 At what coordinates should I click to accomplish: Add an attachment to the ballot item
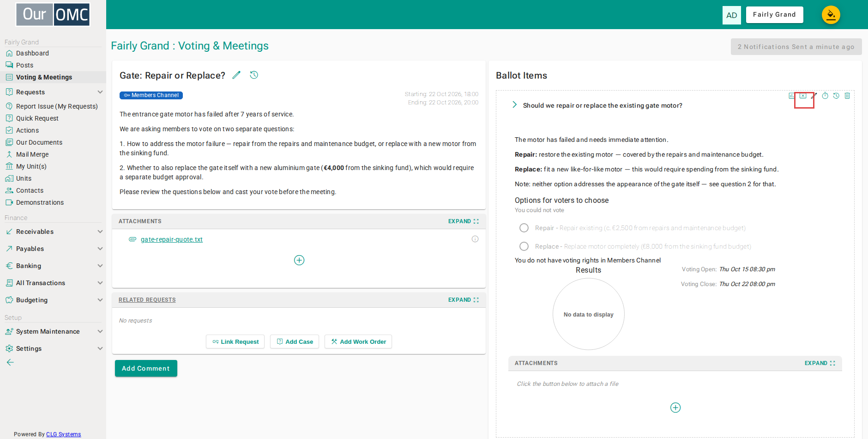pos(675,408)
